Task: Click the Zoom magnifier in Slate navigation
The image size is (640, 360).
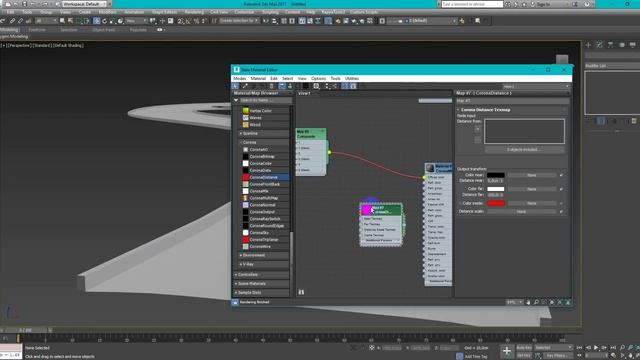Action: 536,302
